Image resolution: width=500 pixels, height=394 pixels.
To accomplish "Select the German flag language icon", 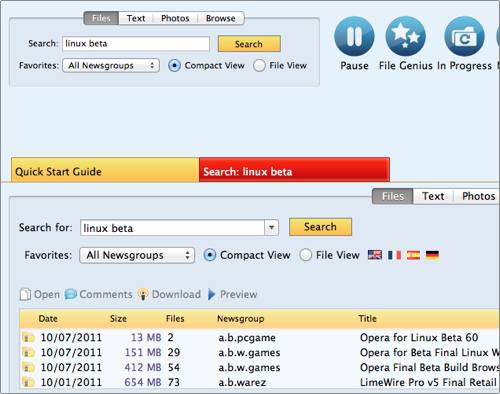I will coord(432,255).
